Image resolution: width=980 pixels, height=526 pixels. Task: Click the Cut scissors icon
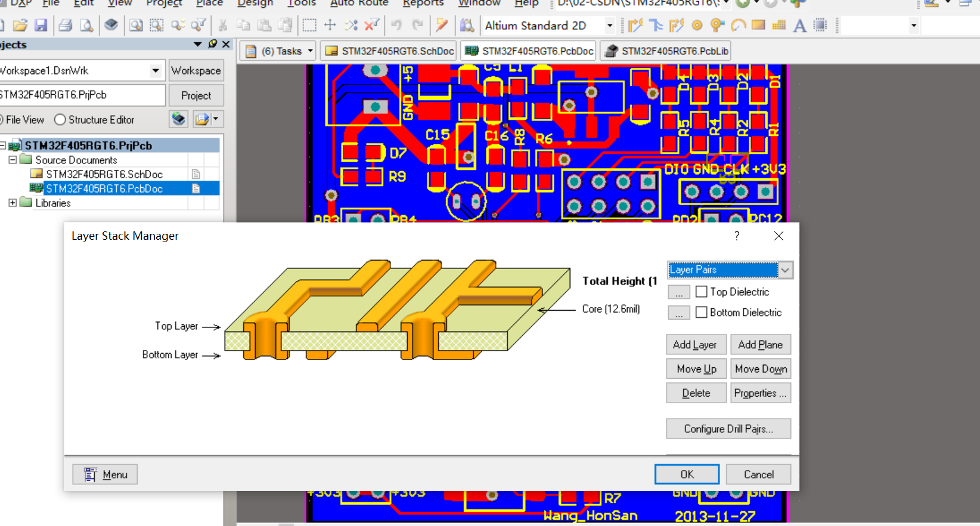tap(222, 25)
